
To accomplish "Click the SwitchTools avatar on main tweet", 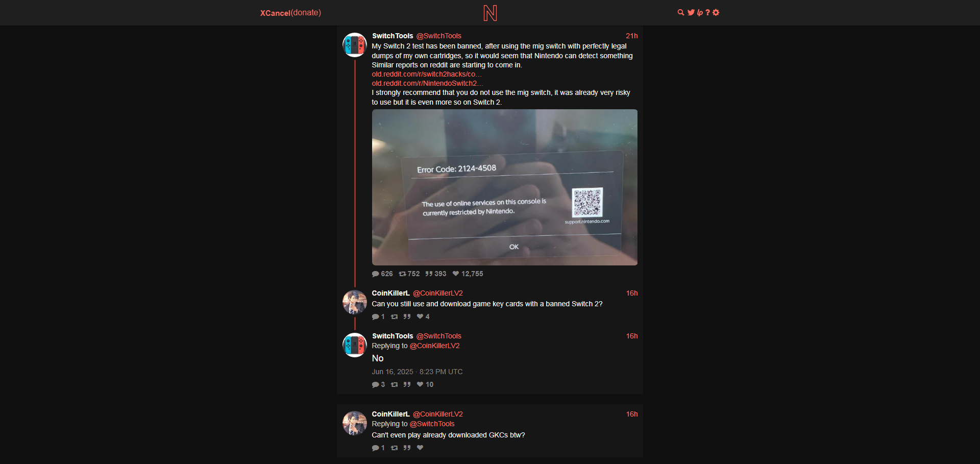I will point(354,45).
